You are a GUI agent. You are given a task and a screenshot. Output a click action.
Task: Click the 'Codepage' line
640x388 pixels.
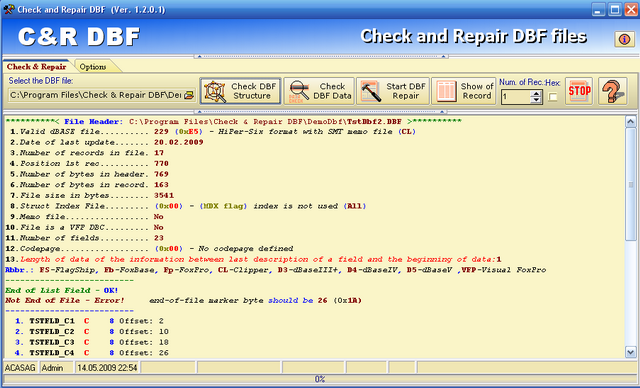149,248
